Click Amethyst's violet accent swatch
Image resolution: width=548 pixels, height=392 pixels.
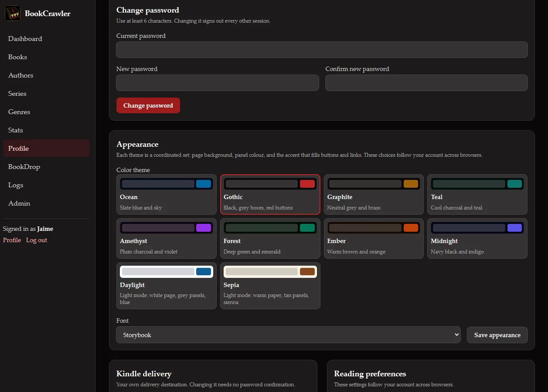point(204,228)
